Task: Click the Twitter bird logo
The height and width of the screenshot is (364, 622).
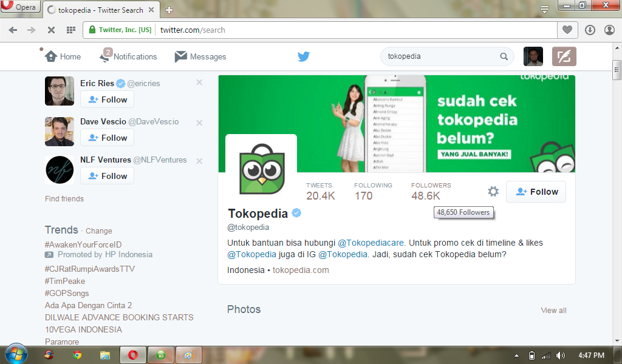Action: tap(304, 56)
